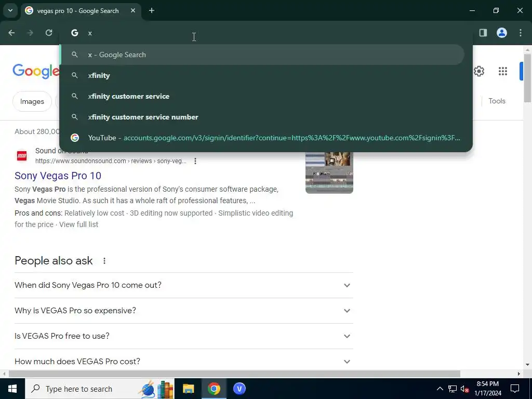The height and width of the screenshot is (399, 532).
Task: Click the vertical scrollbar down arrow
Action: click(527, 365)
